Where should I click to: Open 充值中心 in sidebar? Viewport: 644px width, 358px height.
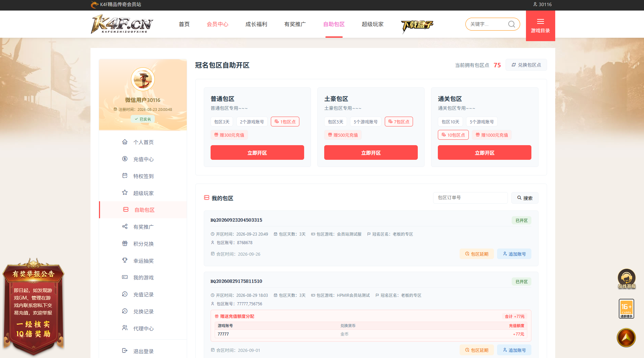point(143,159)
